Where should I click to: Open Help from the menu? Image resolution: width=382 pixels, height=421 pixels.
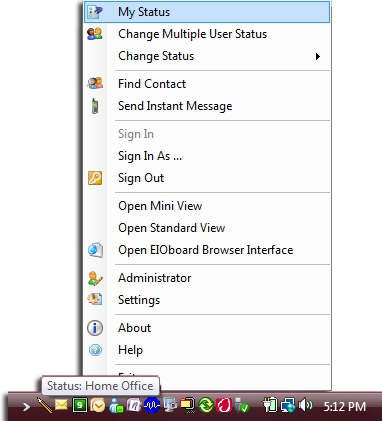click(x=207, y=350)
